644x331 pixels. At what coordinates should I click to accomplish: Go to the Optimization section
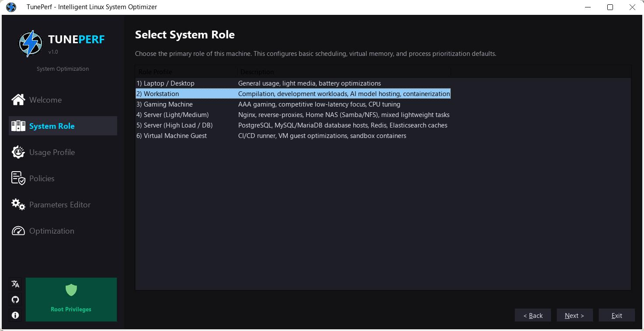(63, 231)
